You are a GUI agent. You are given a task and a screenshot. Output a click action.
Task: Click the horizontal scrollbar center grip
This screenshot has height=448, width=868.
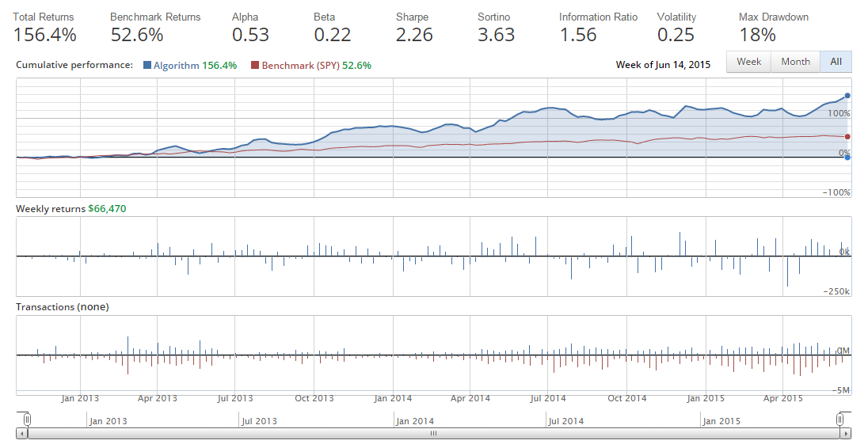(433, 434)
